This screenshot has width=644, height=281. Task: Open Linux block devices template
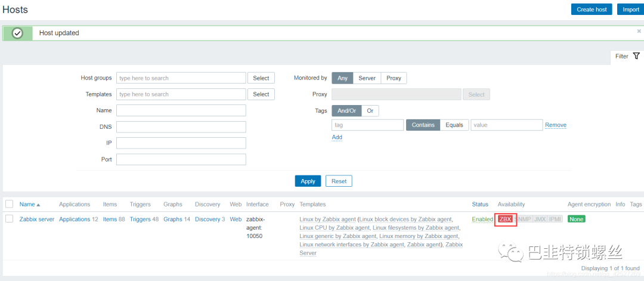tap(405, 220)
